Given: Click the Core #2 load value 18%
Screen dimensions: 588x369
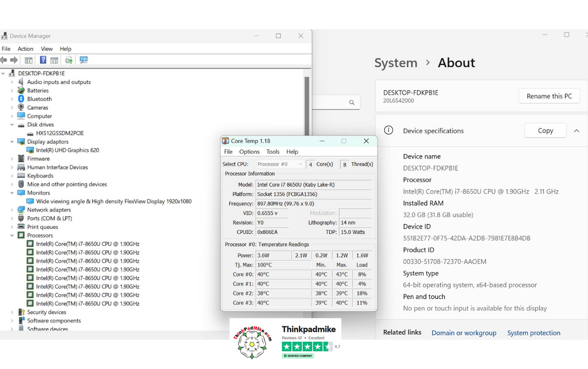Looking at the screenshot, I should (362, 293).
